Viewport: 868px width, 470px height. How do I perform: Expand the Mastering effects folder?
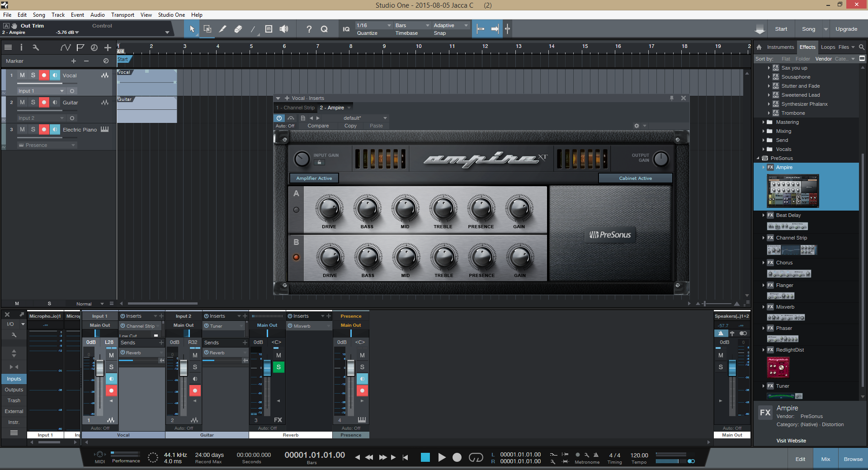point(764,122)
